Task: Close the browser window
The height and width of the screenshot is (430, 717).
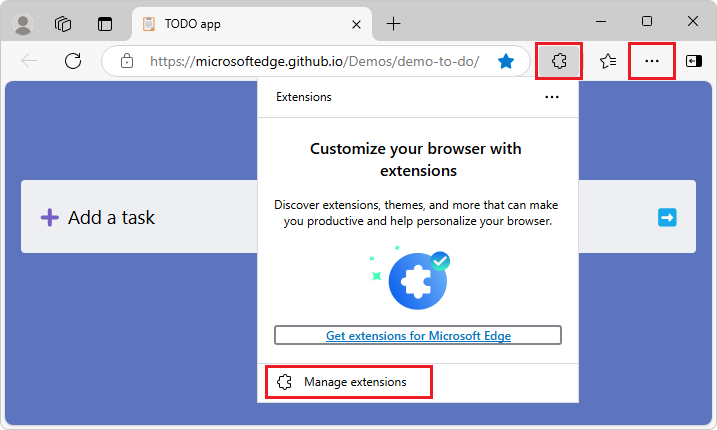Action: click(693, 22)
